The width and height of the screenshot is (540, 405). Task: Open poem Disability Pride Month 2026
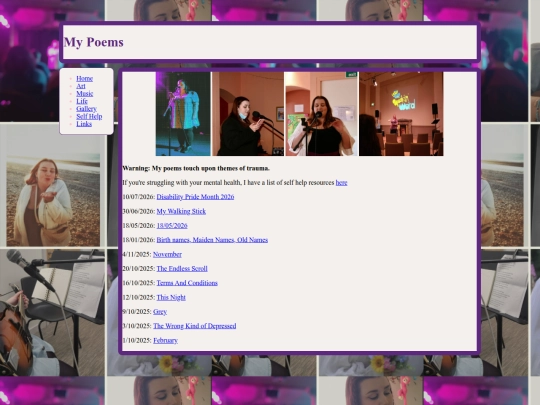tap(195, 197)
